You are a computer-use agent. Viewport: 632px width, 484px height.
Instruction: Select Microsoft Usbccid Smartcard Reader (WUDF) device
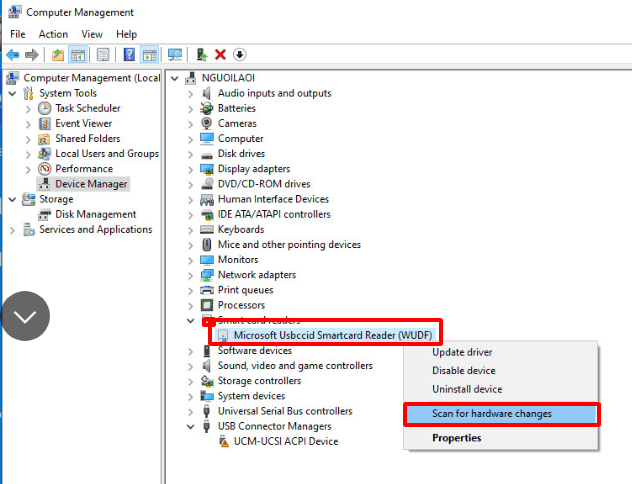pyautogui.click(x=333, y=335)
